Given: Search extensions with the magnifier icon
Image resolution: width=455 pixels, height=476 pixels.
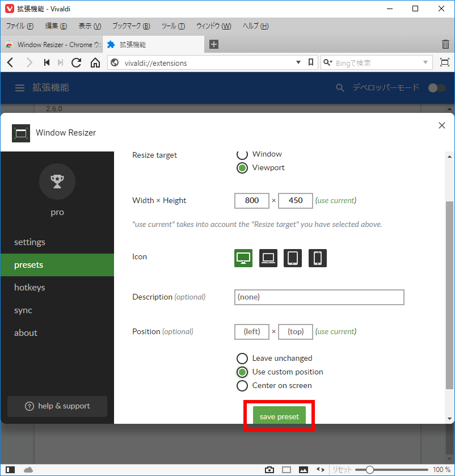Looking at the screenshot, I should 340,88.
